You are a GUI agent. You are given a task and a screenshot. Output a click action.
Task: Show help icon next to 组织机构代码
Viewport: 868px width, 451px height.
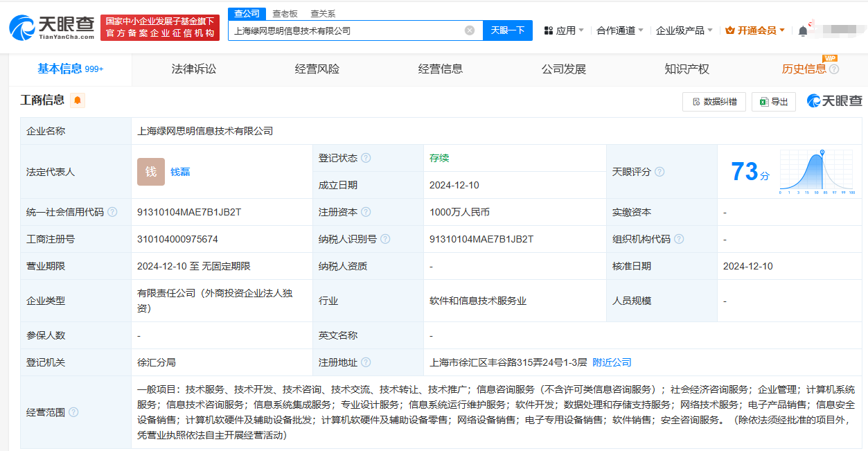pos(679,239)
